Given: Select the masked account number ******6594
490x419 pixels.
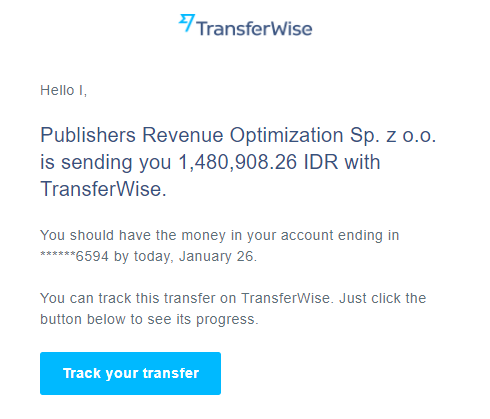Looking at the screenshot, I should click(x=74, y=256).
